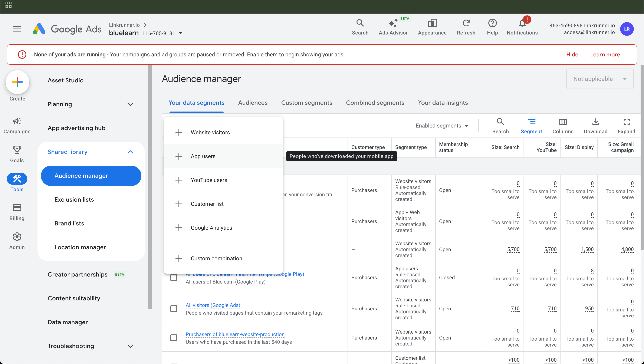Open Purchasers of bluelearn-website-production segment
Viewport: 644px width, 364px height.
pos(235,334)
